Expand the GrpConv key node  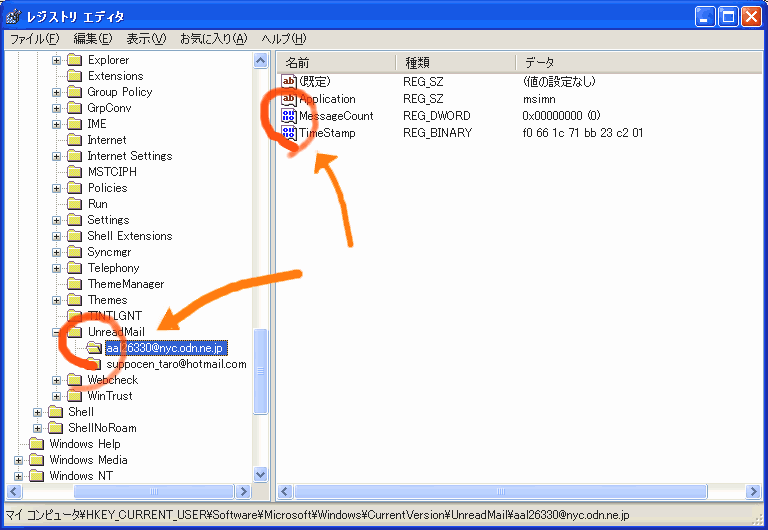56,108
